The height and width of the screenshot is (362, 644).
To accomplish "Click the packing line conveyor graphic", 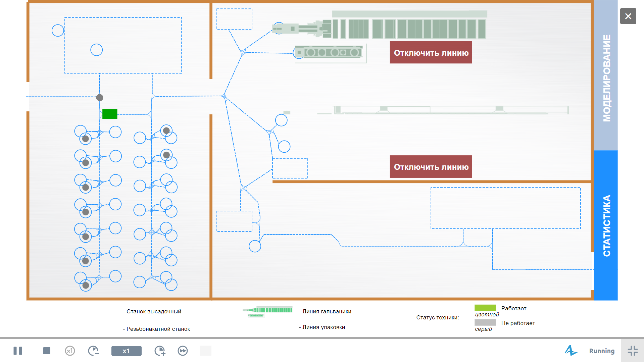I will pyautogui.click(x=443, y=110).
